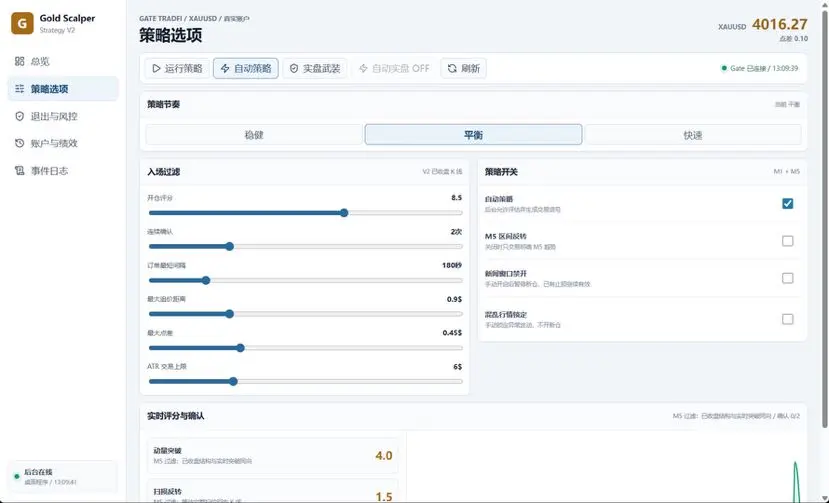829x503 pixels.
Task: Click the 自动策略 toolbar button
Action: [246, 68]
